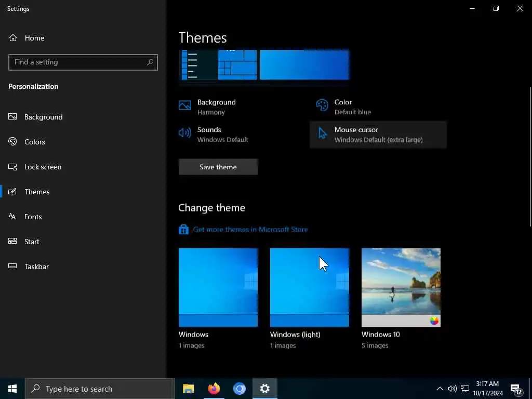Select the Windows theme thumbnail
The width and height of the screenshot is (532, 399).
tap(218, 287)
